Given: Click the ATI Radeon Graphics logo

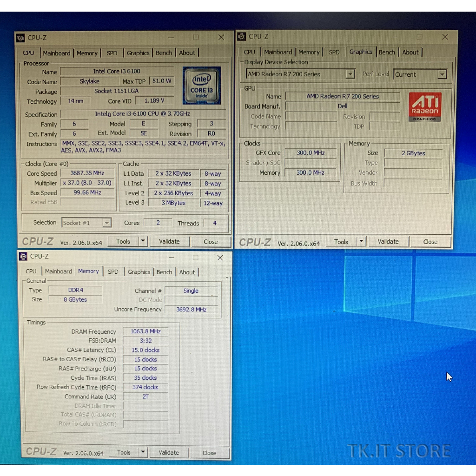Looking at the screenshot, I should 425,107.
